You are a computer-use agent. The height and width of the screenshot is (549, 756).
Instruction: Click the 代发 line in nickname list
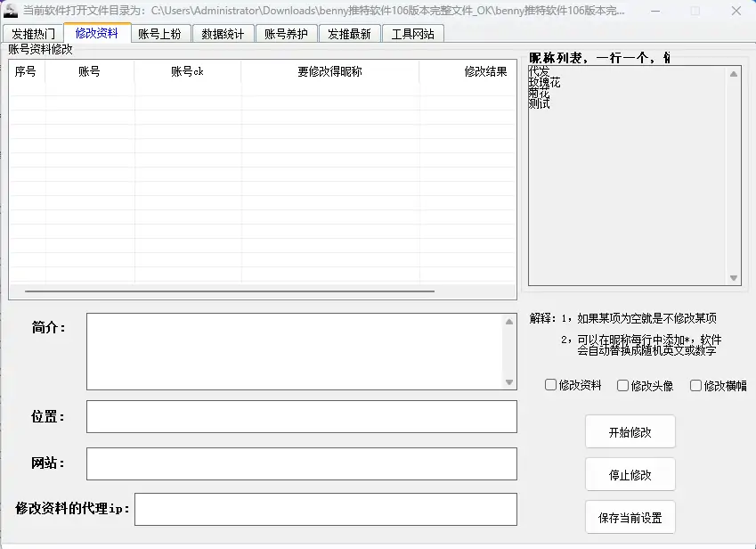tap(539, 71)
